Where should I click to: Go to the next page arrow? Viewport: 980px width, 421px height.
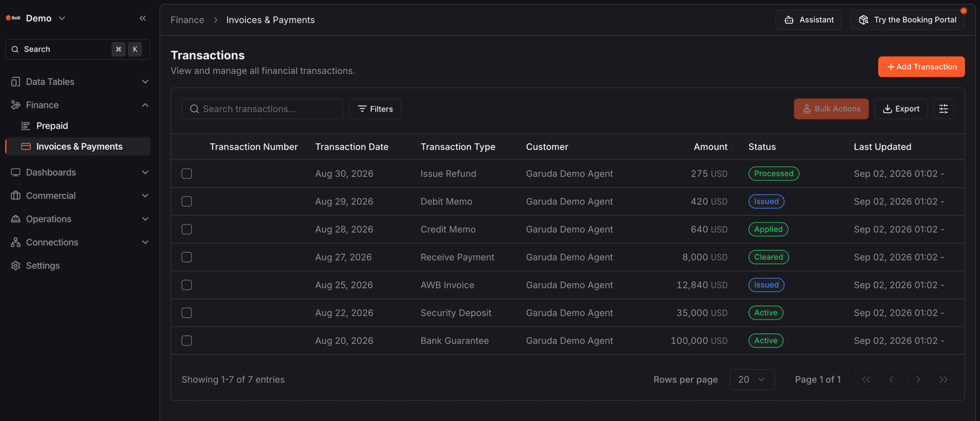coord(918,379)
